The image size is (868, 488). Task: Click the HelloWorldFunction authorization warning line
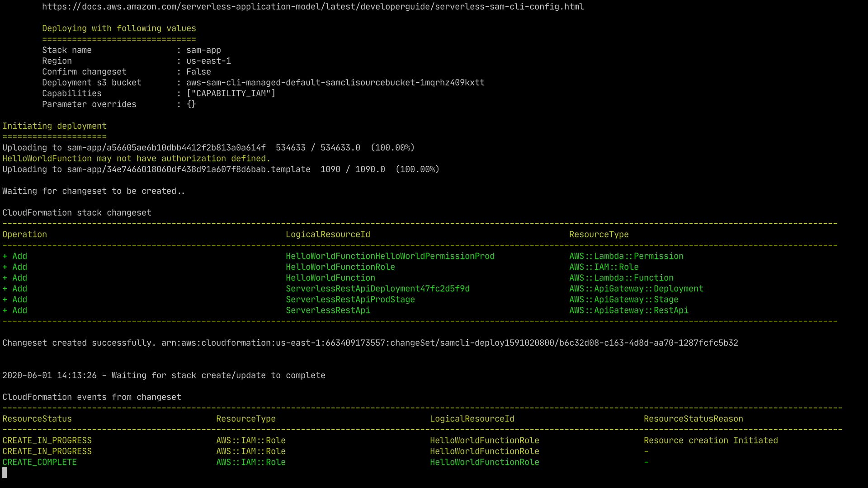point(136,159)
